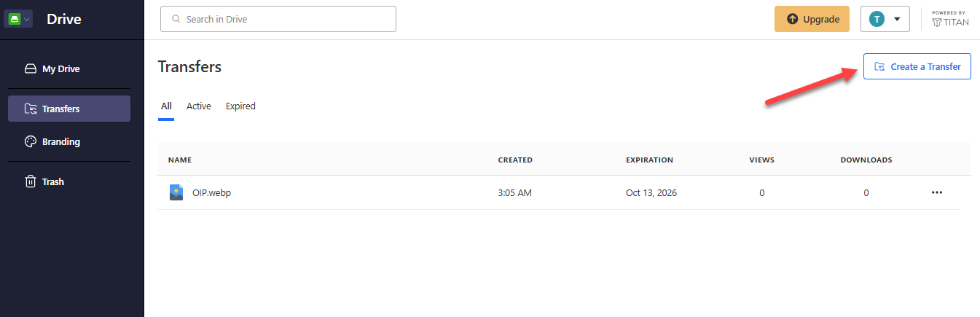This screenshot has width=980, height=317.
Task: Open the account dropdown with T avatar
Action: click(885, 20)
